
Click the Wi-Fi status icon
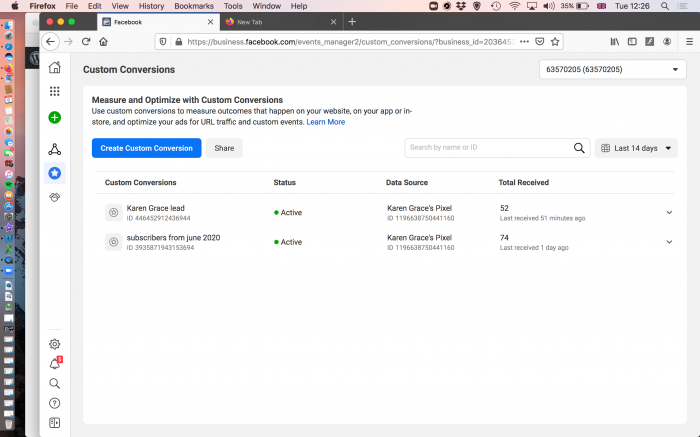pos(514,6)
